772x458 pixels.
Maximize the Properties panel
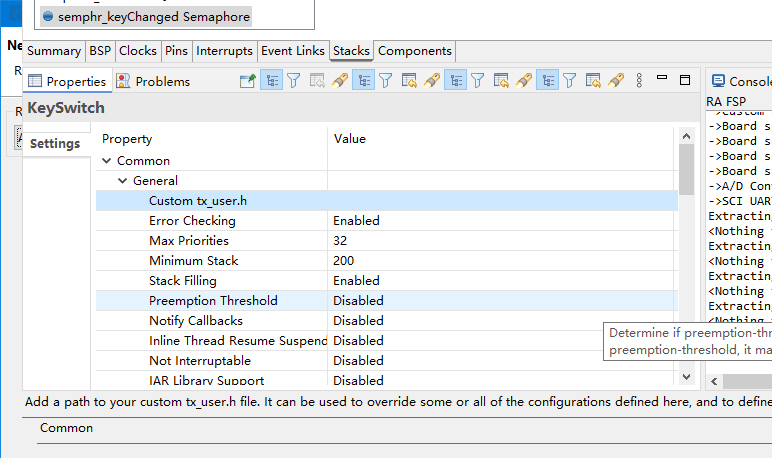(685, 80)
